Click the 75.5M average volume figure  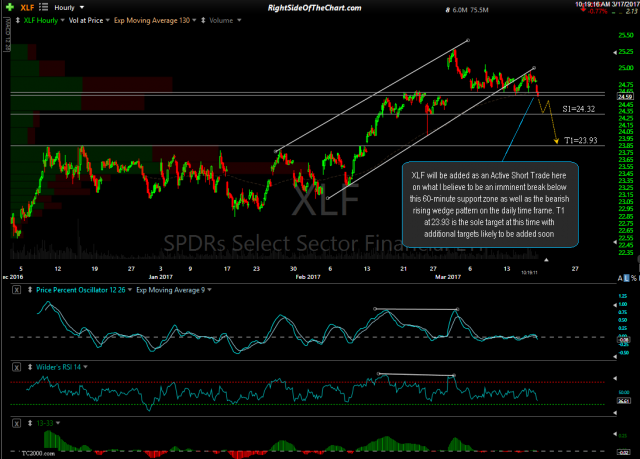[x=479, y=10]
